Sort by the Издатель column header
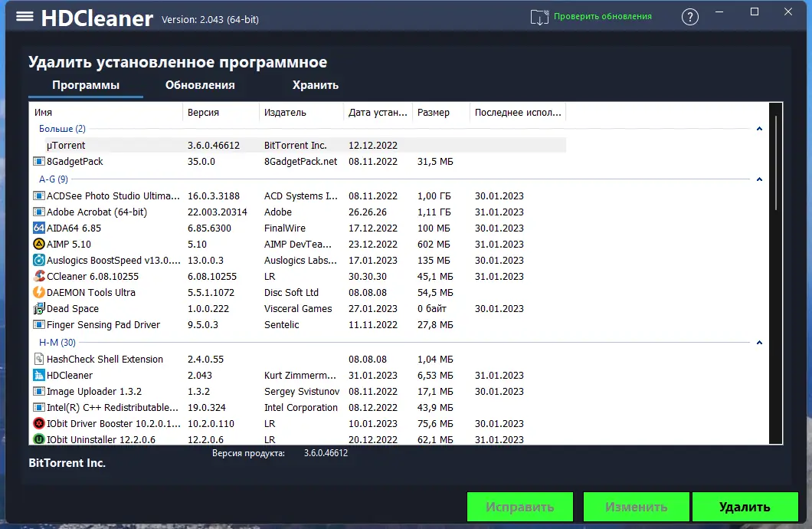This screenshot has width=812, height=529. (301, 113)
